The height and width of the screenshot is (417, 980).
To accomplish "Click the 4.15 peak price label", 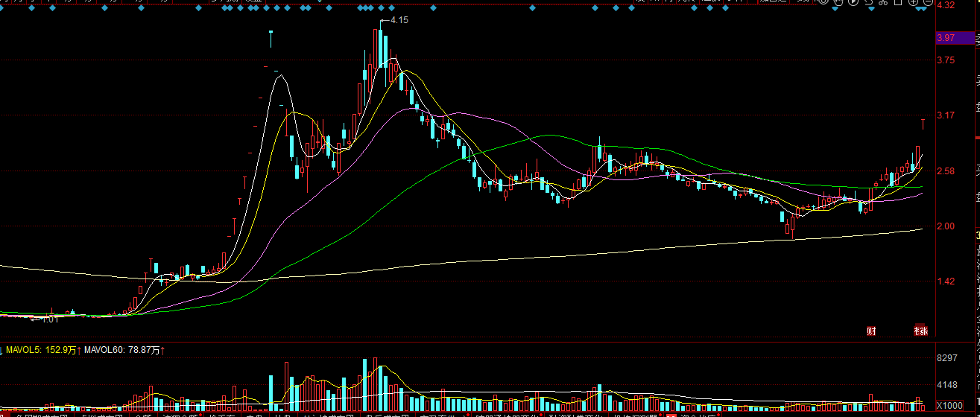I will pos(399,20).
